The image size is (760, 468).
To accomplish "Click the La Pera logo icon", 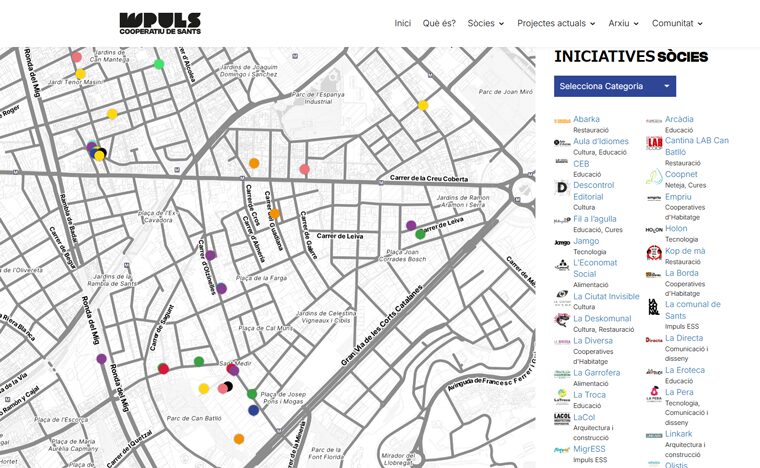I will click(654, 394).
